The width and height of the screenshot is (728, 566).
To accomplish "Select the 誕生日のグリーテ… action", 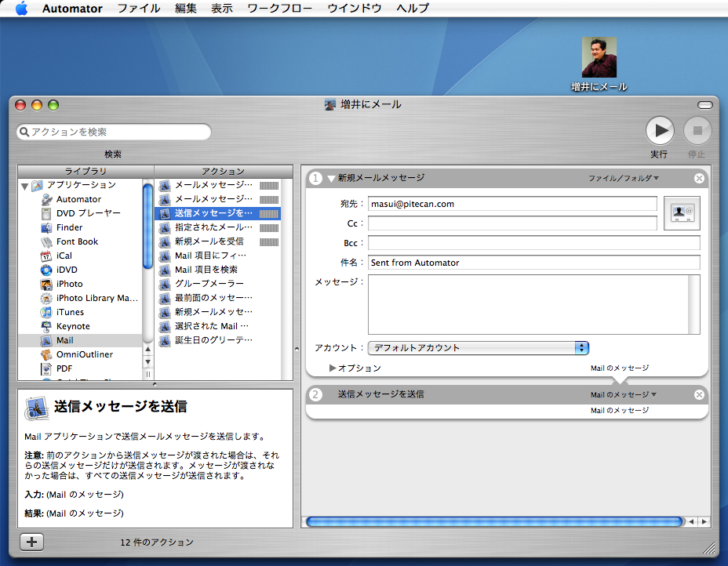I will tap(218, 340).
